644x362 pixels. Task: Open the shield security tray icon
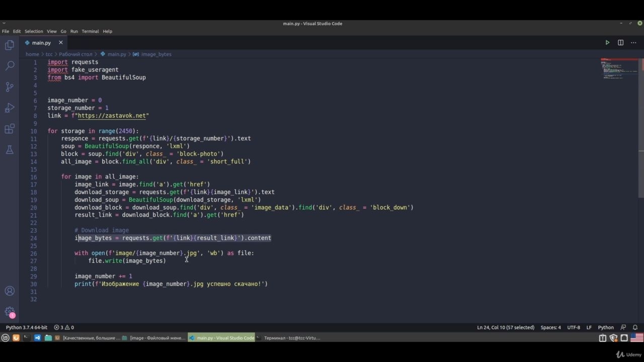(613, 338)
